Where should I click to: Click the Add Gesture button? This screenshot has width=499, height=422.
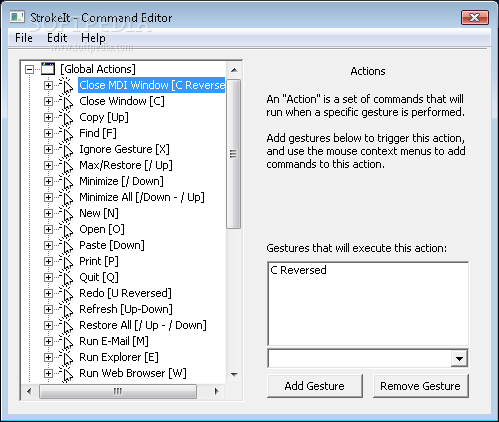coord(315,386)
